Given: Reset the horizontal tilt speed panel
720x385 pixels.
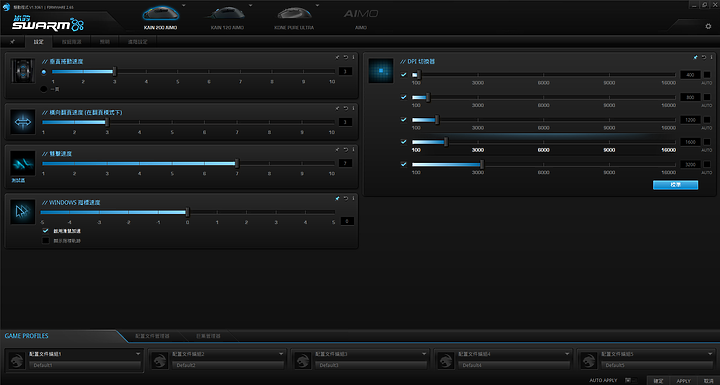Looking at the screenshot, I should tap(346, 108).
